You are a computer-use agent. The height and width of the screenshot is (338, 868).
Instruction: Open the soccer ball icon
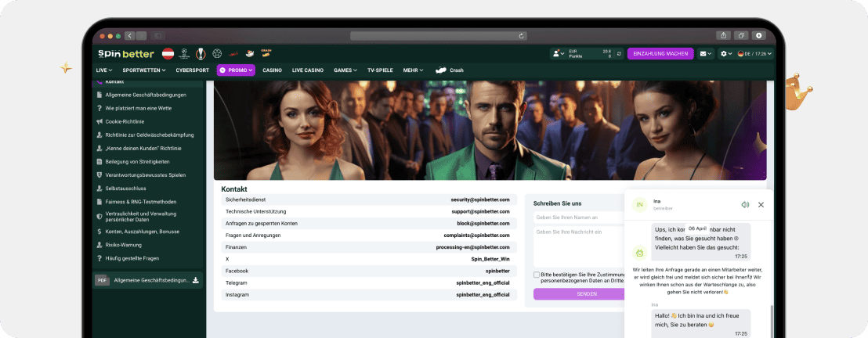tap(217, 54)
